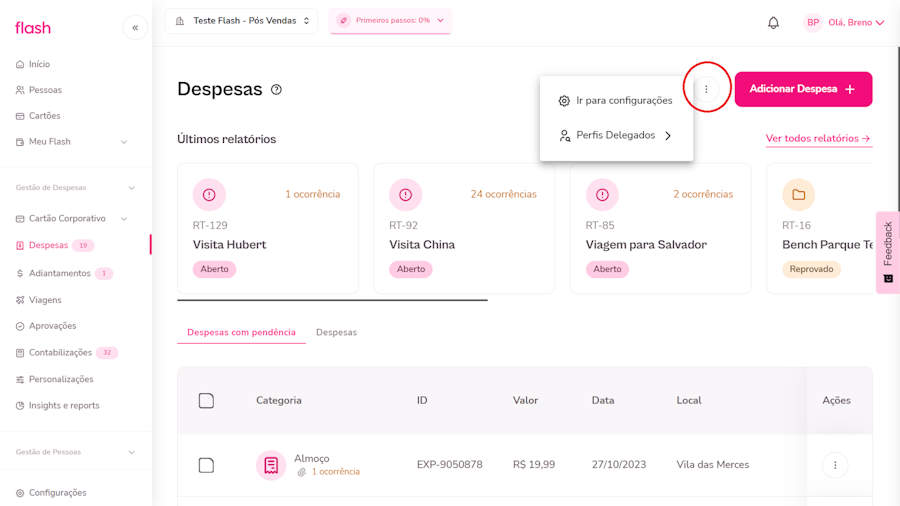Open the Almoço row actions menu
The image size is (900, 506).
click(835, 464)
